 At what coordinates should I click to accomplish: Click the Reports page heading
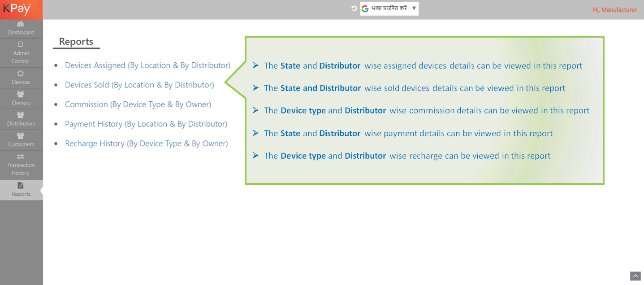76,42
